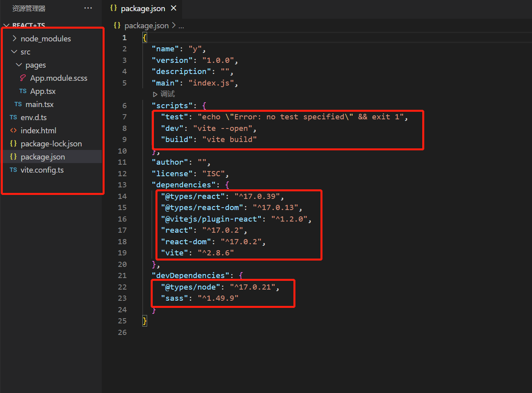The width and height of the screenshot is (532, 393).
Task: Click the 资源管理器 explorer panel title
Action: (x=29, y=8)
